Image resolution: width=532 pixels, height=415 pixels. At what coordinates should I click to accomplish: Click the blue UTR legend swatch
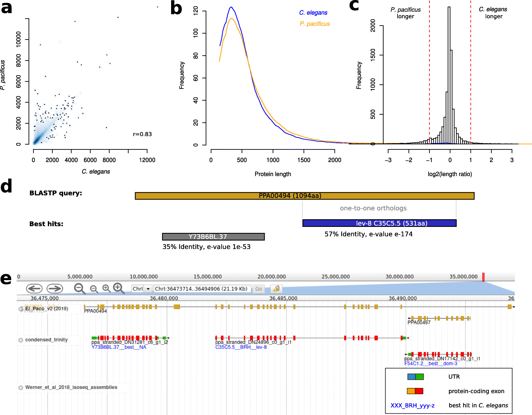click(411, 377)
